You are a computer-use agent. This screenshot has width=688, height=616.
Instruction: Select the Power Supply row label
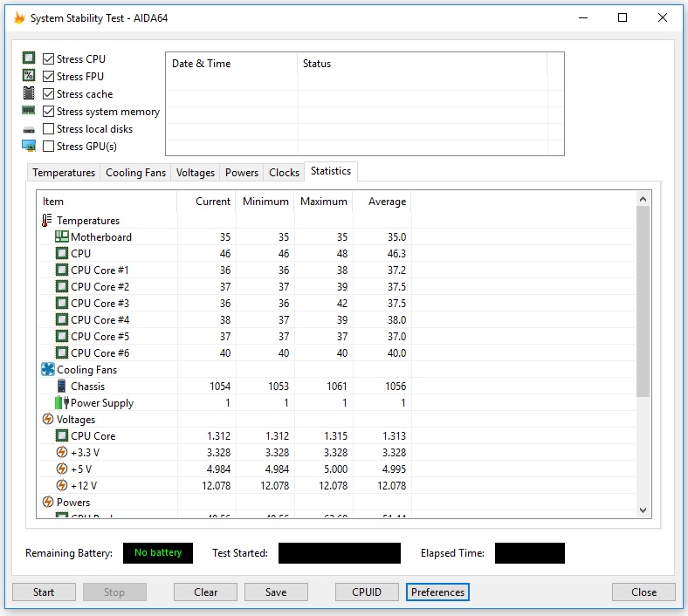[x=102, y=403]
